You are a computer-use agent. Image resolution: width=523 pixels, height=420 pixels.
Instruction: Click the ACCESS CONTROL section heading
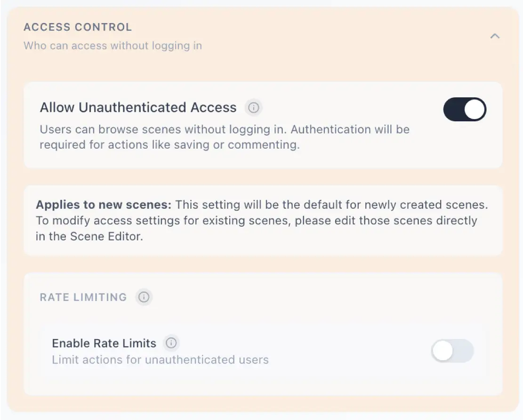[x=78, y=27]
